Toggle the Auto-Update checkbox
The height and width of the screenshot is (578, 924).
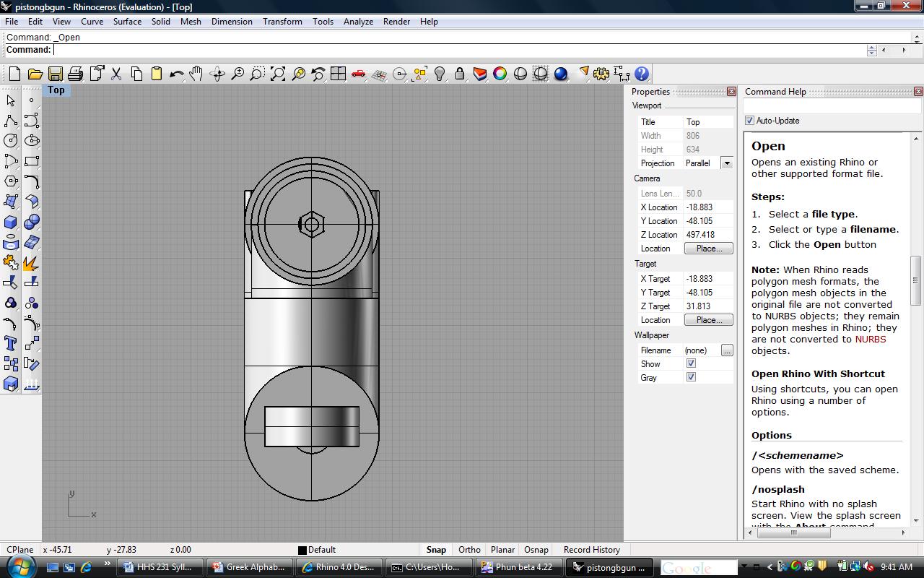pyautogui.click(x=749, y=121)
